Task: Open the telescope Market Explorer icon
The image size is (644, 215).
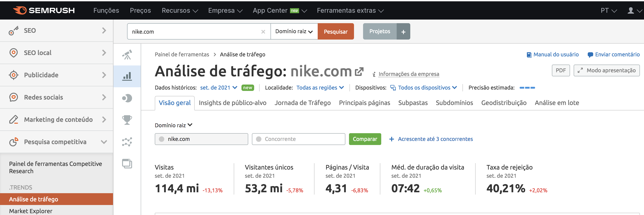Action: (127, 54)
